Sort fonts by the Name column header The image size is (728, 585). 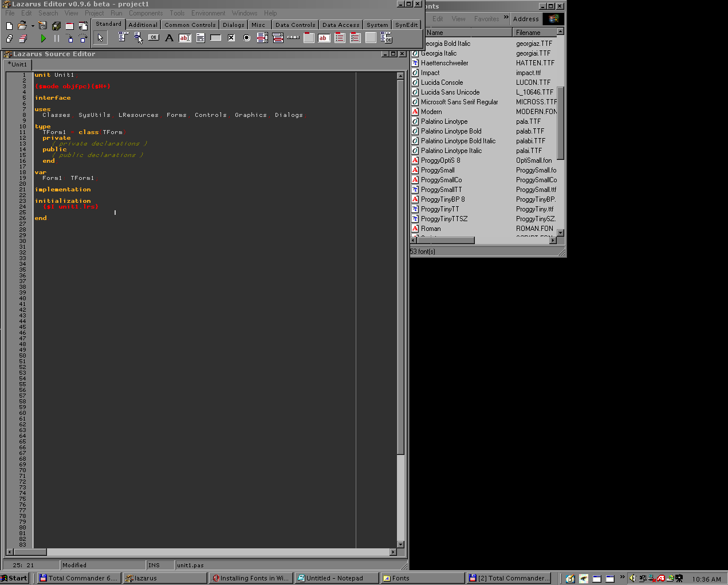[468, 33]
